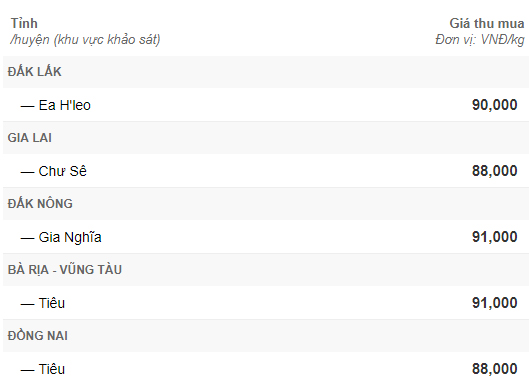Select the ĐẮK NÔNG province row
The height and width of the screenshot is (385, 529).
(266, 204)
